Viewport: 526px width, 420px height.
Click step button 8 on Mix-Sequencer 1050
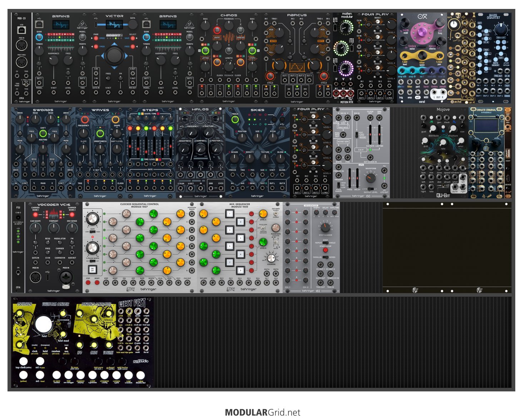click(x=240, y=270)
